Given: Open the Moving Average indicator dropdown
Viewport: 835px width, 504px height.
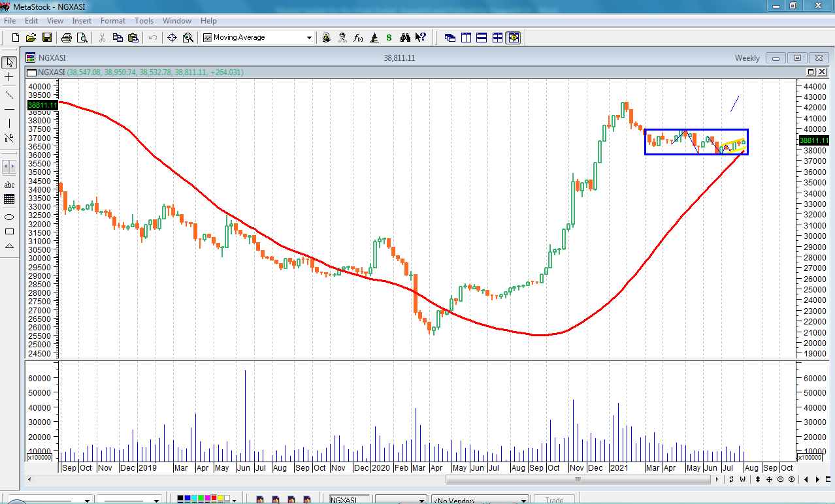Looking at the screenshot, I should (309, 38).
